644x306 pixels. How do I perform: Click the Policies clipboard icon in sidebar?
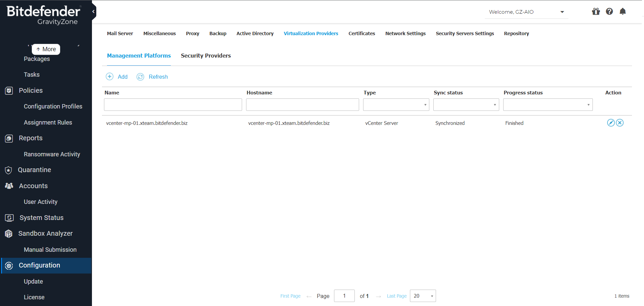point(9,91)
